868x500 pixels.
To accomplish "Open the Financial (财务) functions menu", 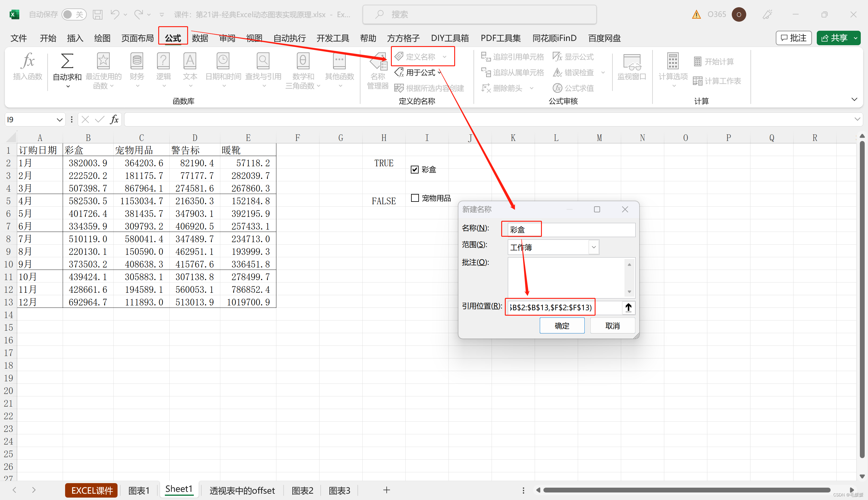I will click(x=137, y=70).
